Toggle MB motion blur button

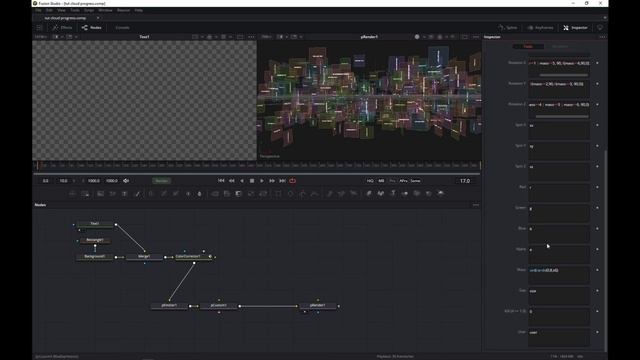pos(381,181)
